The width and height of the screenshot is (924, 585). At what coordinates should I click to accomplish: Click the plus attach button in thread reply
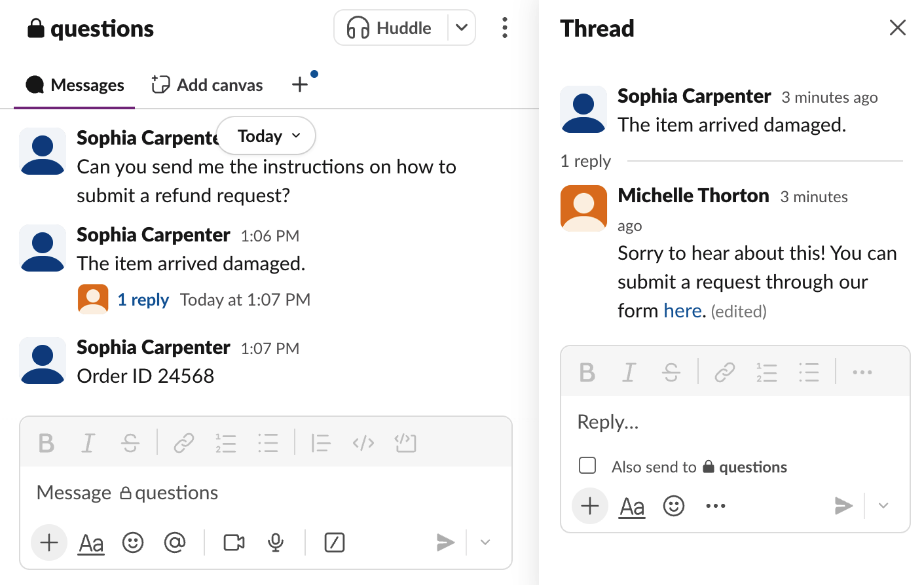pyautogui.click(x=590, y=506)
